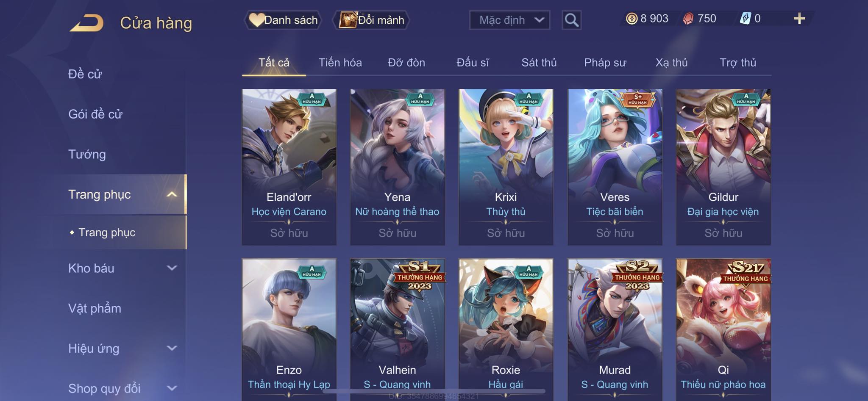Open Đổi mảnh fragment exchange button

(371, 20)
